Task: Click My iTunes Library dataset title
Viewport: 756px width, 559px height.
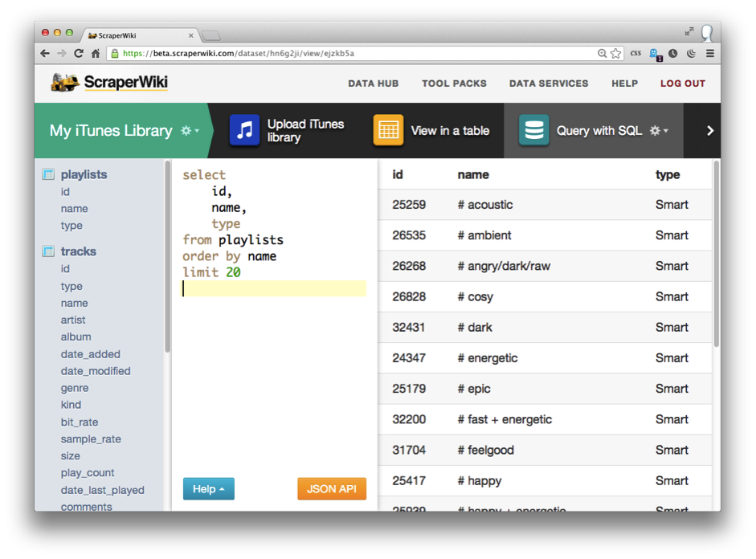Action: pyautogui.click(x=111, y=131)
